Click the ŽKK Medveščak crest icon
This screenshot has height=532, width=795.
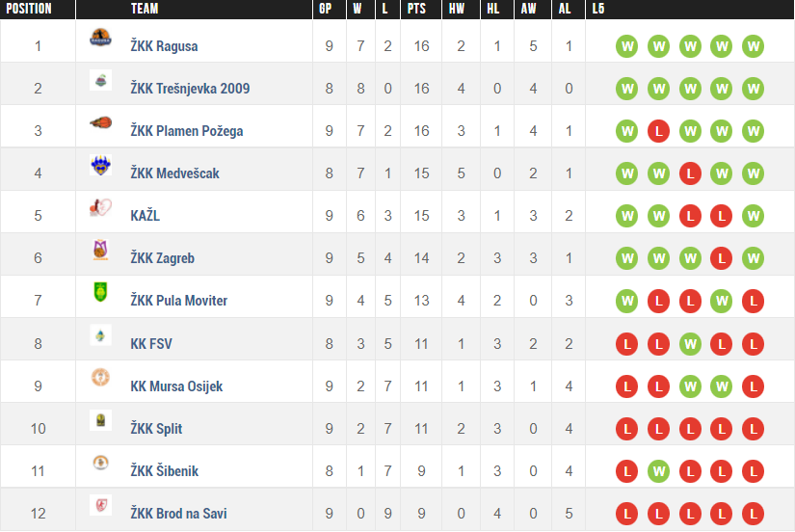[100, 166]
